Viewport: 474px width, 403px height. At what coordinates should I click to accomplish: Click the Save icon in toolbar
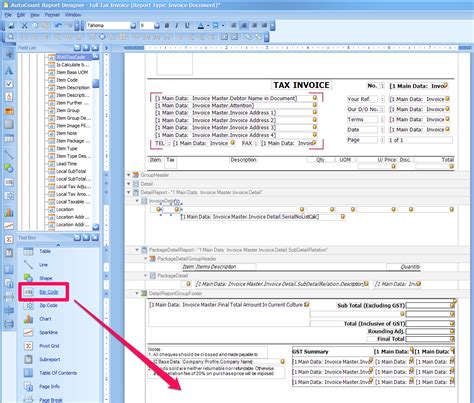(x=11, y=25)
